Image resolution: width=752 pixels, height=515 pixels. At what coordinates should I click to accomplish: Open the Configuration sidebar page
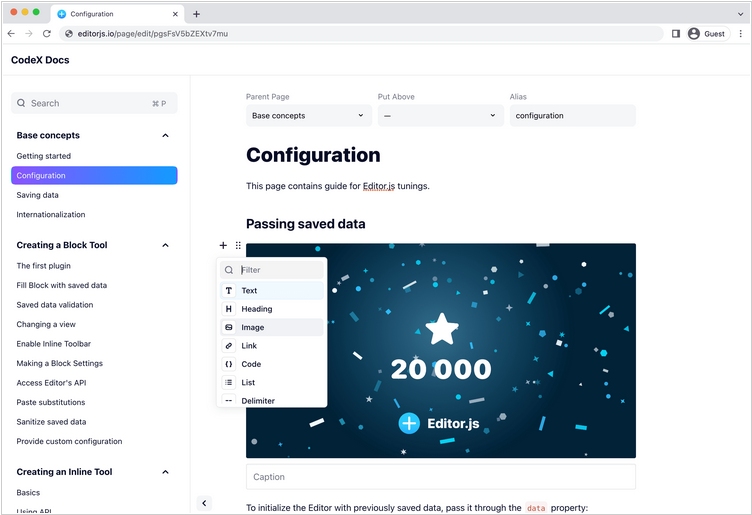94,176
